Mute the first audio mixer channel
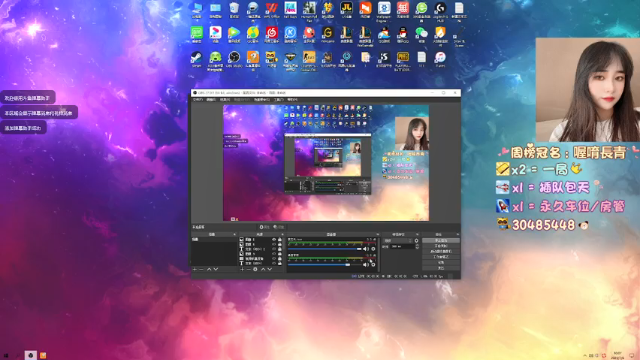This screenshot has width=640, height=360. pos(366,249)
